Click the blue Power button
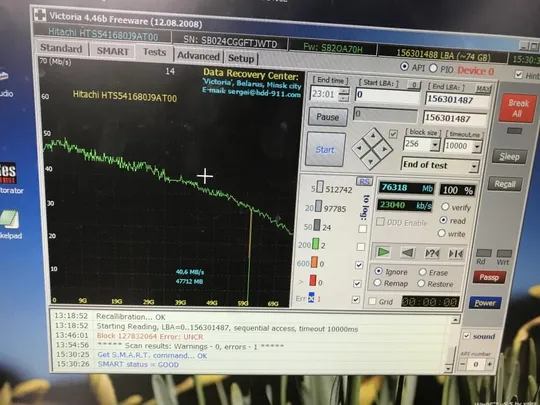This screenshot has height=405, width=540. (485, 303)
